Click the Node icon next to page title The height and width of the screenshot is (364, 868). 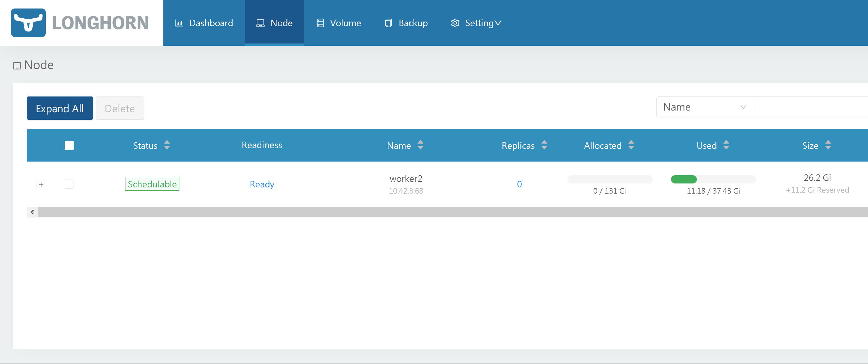[x=17, y=65]
